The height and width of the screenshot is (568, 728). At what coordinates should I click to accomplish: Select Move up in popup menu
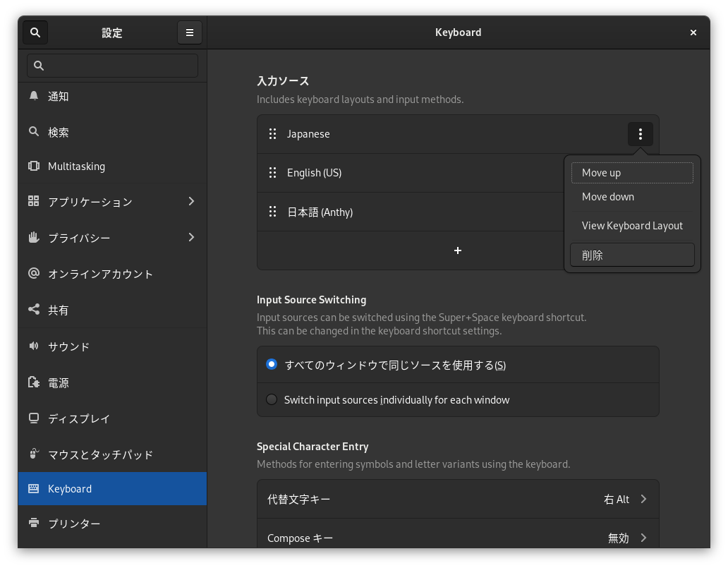pos(632,173)
